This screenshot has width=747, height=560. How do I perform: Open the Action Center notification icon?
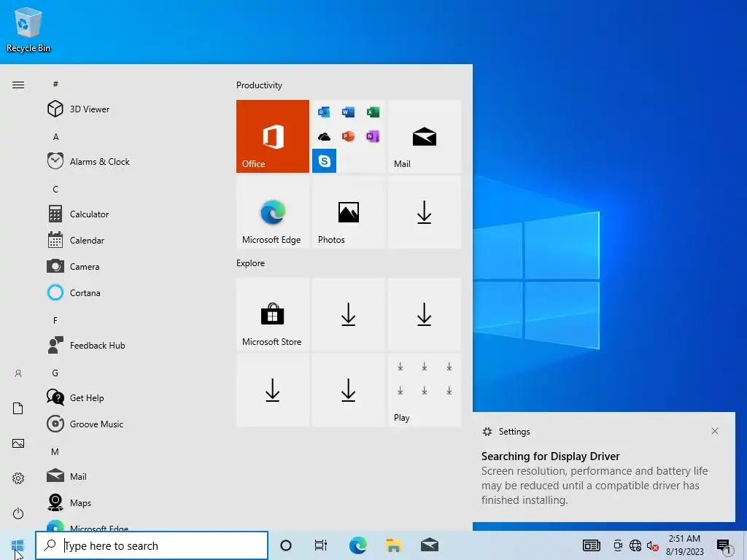point(723,545)
